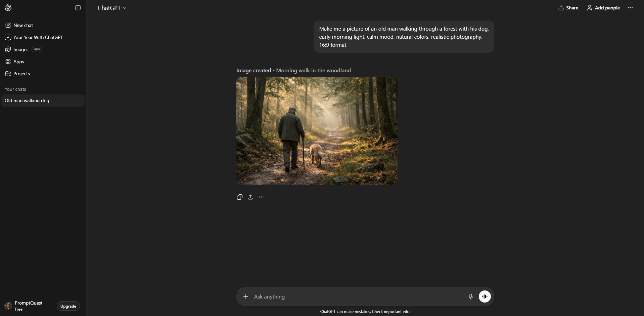Click the copy icon below the image
This screenshot has width=644, height=316.
coord(239,197)
